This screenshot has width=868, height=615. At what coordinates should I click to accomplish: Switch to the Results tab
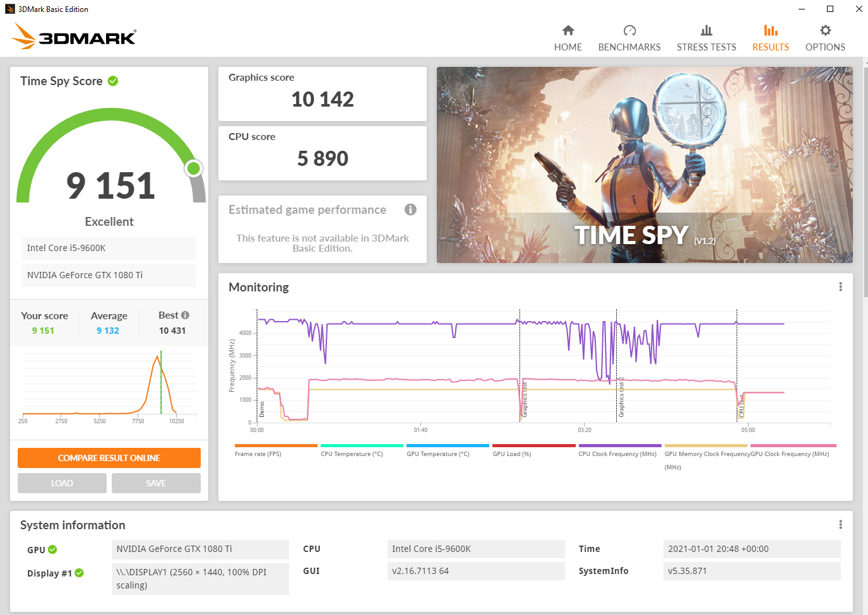[770, 38]
